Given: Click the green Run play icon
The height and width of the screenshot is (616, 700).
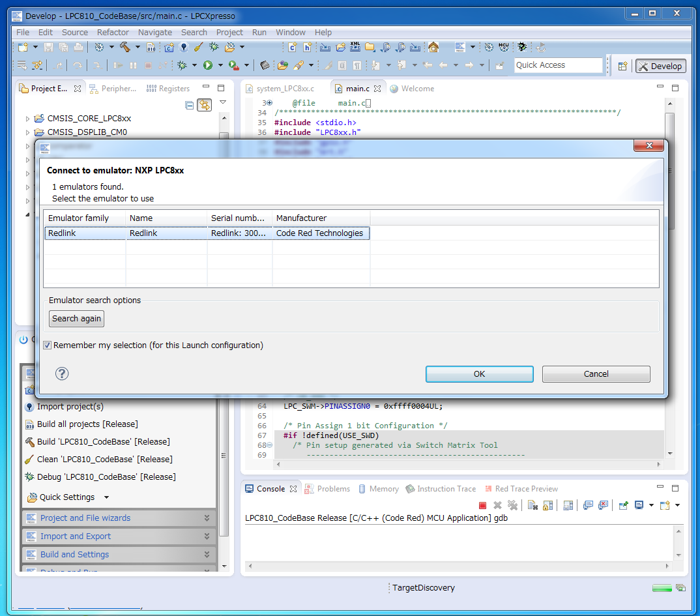Looking at the screenshot, I should pos(208,66).
